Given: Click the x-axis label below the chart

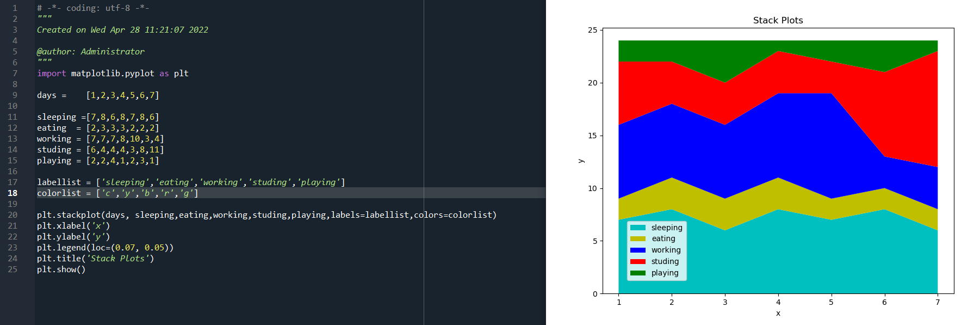Looking at the screenshot, I should click(x=778, y=313).
